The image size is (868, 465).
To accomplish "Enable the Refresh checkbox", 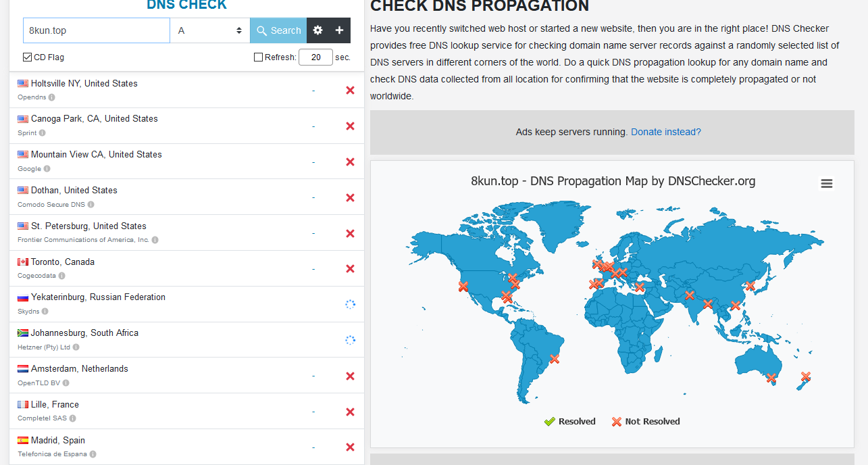I will (258, 57).
